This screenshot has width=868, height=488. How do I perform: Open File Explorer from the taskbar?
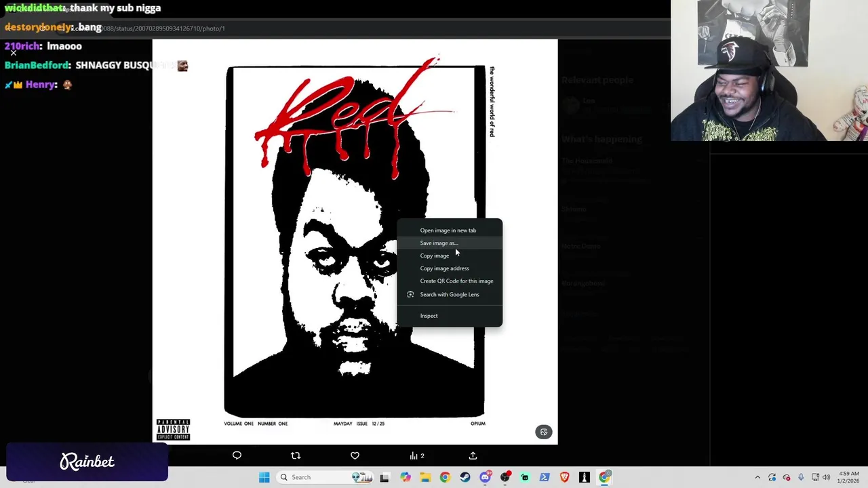425,477
